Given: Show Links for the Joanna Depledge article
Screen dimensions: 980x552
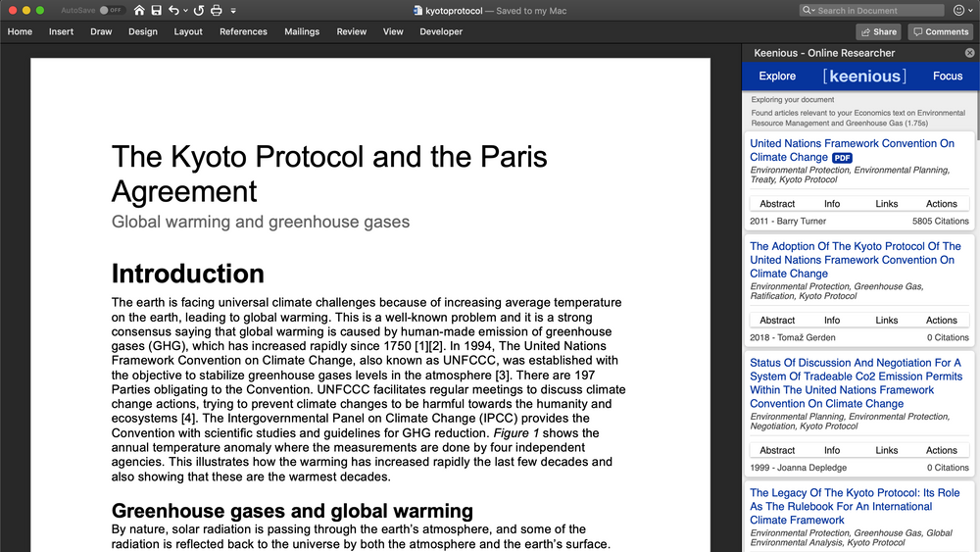Looking at the screenshot, I should 886,450.
